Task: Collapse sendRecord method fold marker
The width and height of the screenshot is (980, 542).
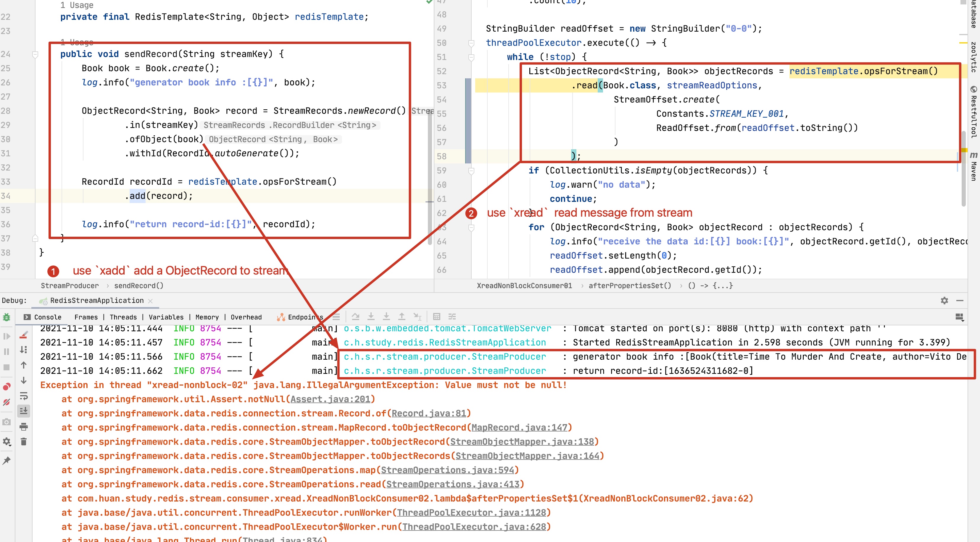Action: (x=36, y=54)
